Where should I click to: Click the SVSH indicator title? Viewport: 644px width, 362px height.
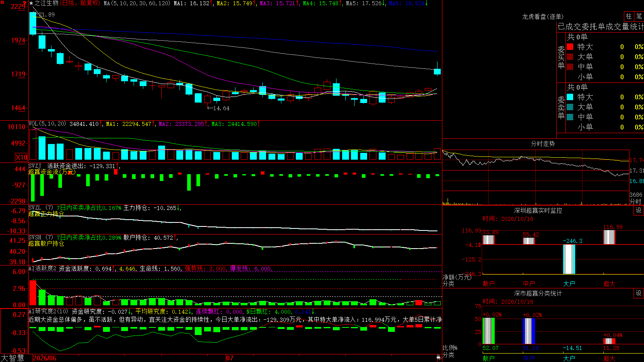click(x=41, y=238)
